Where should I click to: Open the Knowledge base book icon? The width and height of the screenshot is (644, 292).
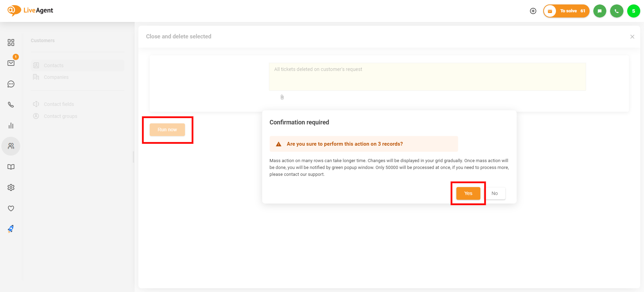(11, 167)
